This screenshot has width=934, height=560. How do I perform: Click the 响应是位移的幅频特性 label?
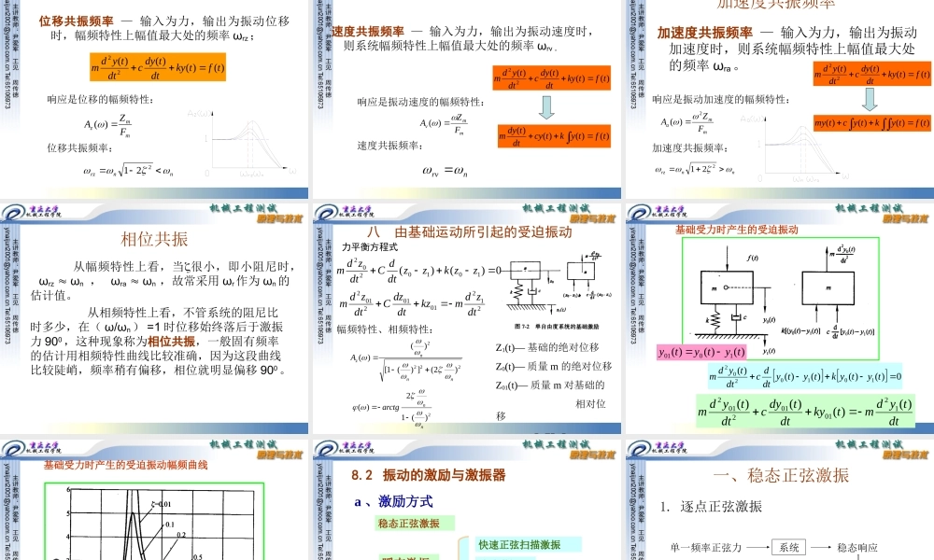(x=100, y=99)
